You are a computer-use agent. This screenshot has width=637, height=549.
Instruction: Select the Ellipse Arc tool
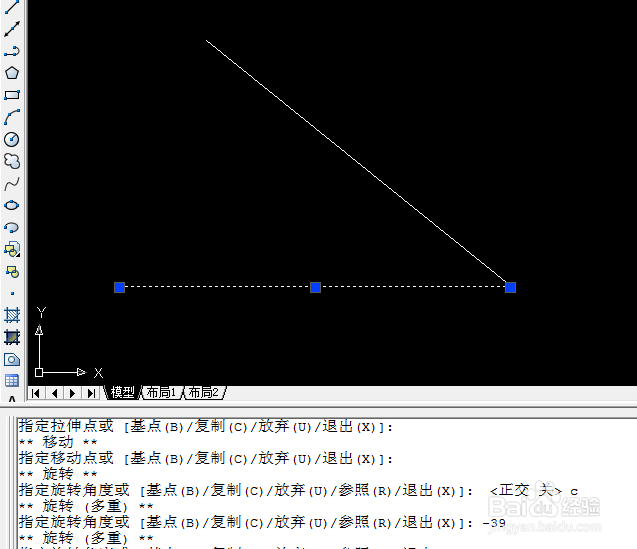(12, 227)
